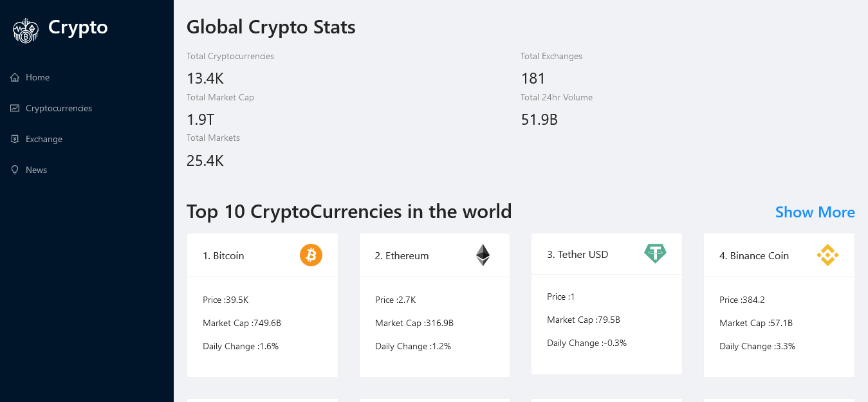Click the Tether USD logo
868x402 pixels.
656,253
